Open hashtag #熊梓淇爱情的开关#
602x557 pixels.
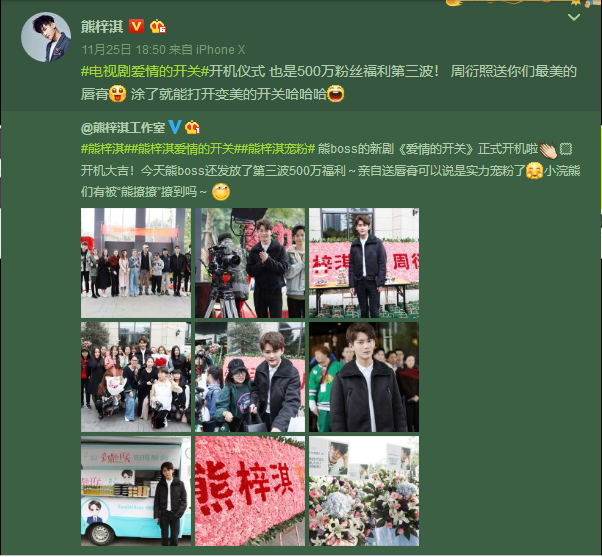click(185, 149)
